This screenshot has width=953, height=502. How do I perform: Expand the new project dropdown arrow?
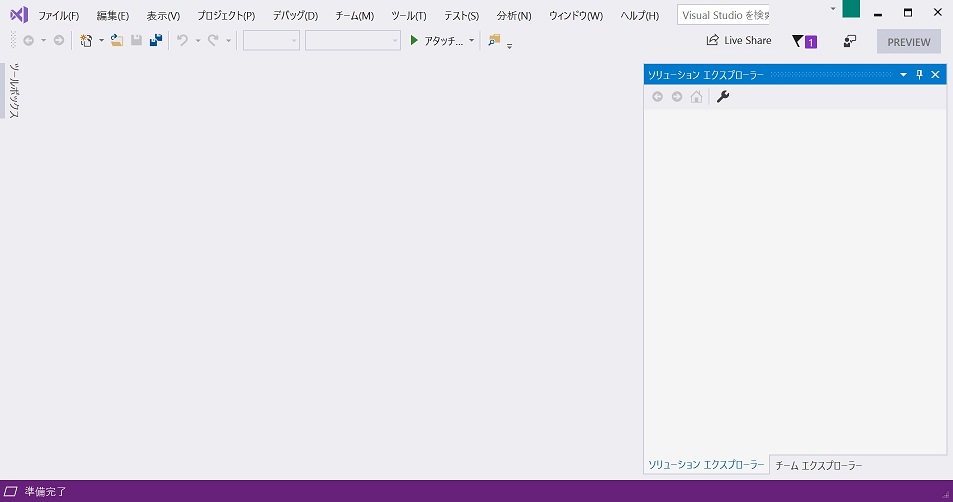click(101, 41)
